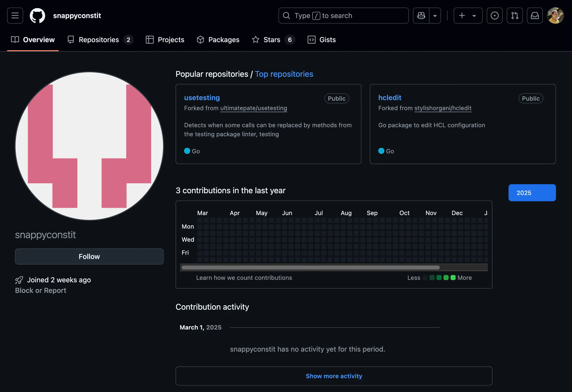Open Top repositories link
The height and width of the screenshot is (392, 572).
click(284, 74)
